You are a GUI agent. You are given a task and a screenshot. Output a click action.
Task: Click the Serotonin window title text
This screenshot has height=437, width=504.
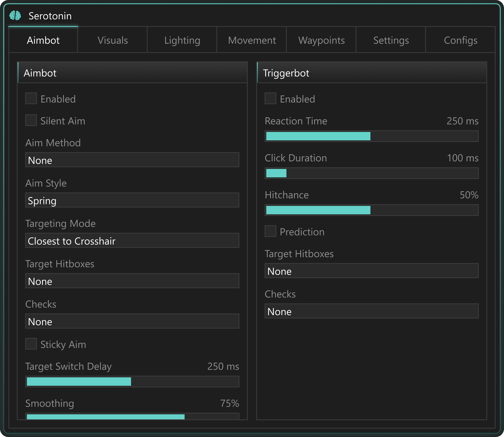pyautogui.click(x=50, y=16)
